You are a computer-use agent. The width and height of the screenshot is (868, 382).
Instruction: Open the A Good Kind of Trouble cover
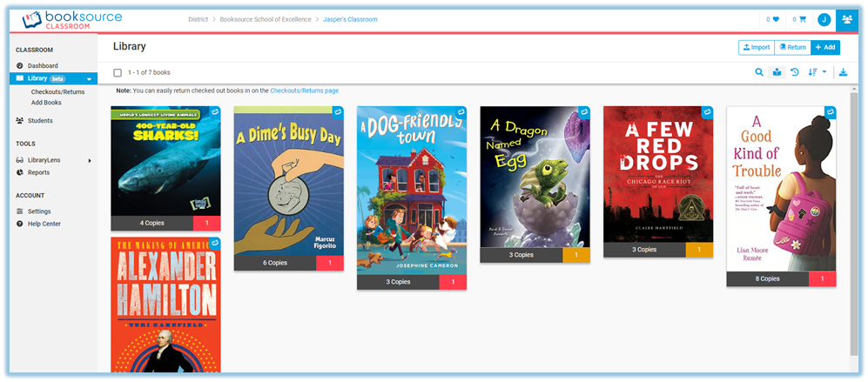(781, 189)
